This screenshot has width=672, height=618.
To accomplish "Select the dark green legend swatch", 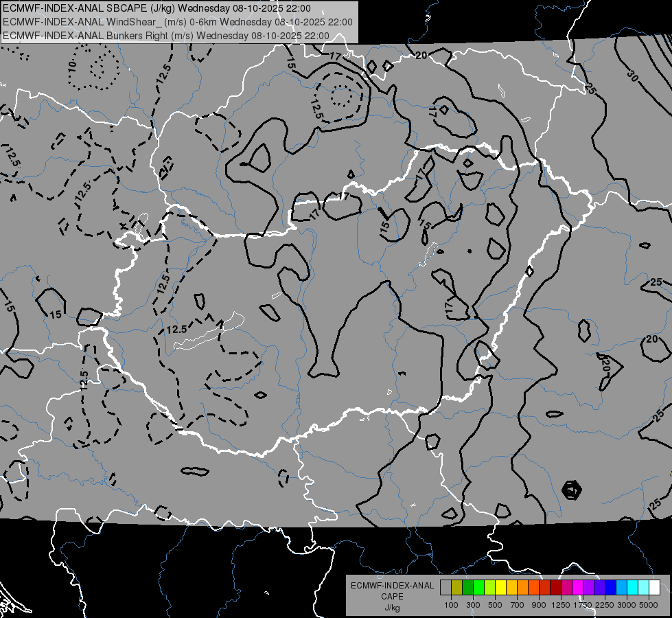I will 467,587.
